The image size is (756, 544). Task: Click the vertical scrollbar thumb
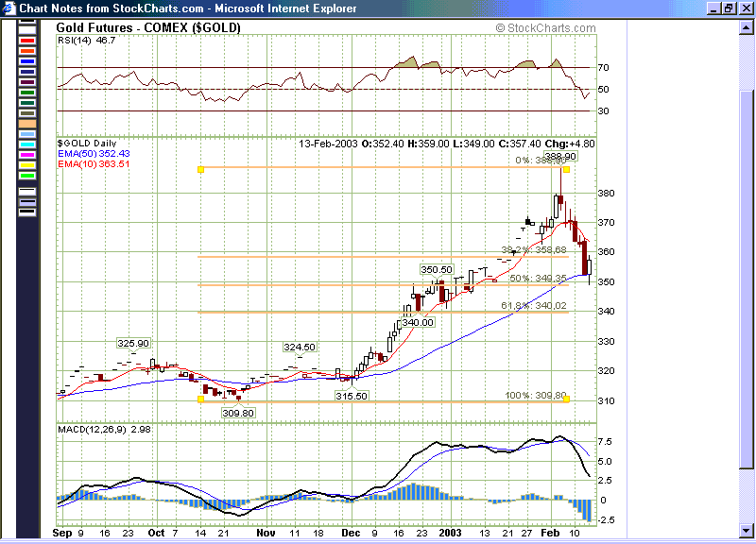pyautogui.click(x=746, y=279)
